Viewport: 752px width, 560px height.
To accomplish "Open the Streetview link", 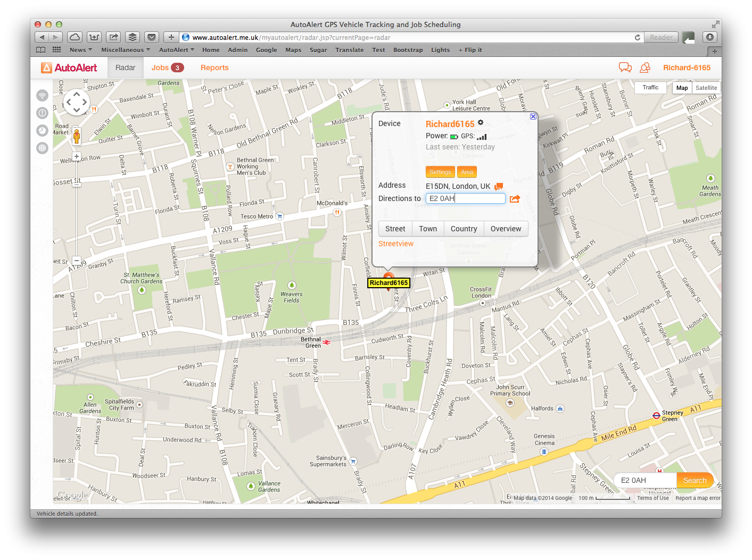I will (396, 244).
